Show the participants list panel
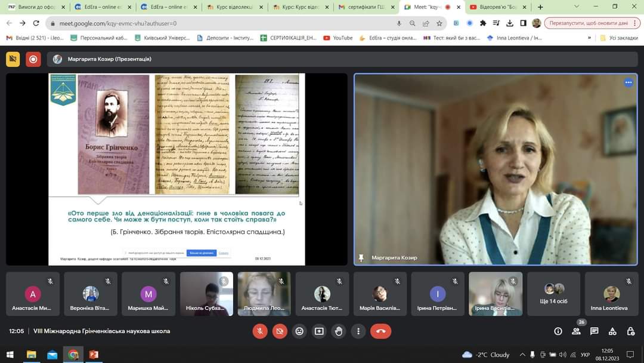 coord(576,331)
